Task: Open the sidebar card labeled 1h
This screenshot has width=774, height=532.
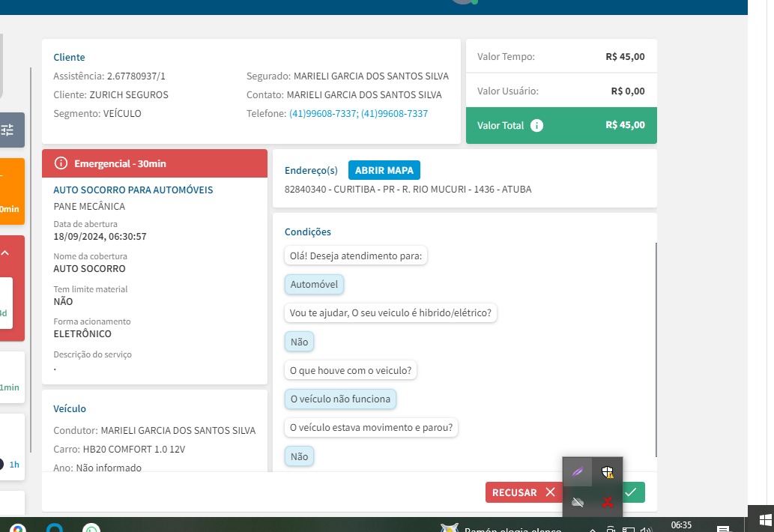Action: (x=12, y=447)
